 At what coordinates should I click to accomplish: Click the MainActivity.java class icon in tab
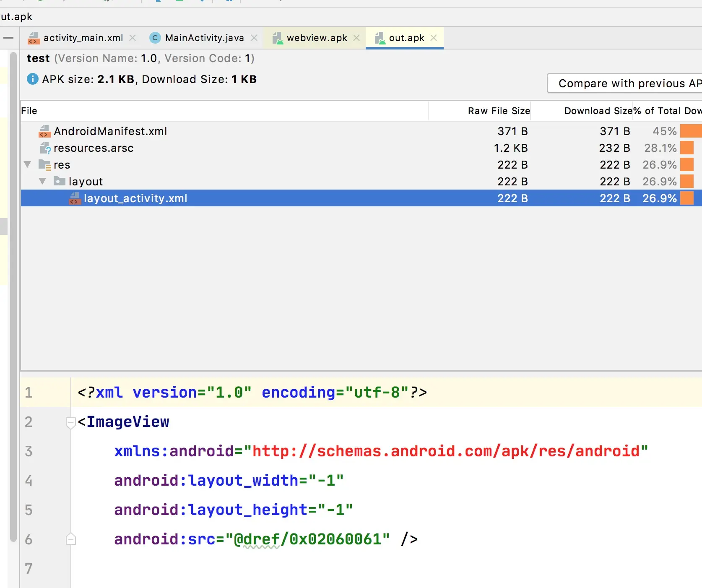point(155,38)
